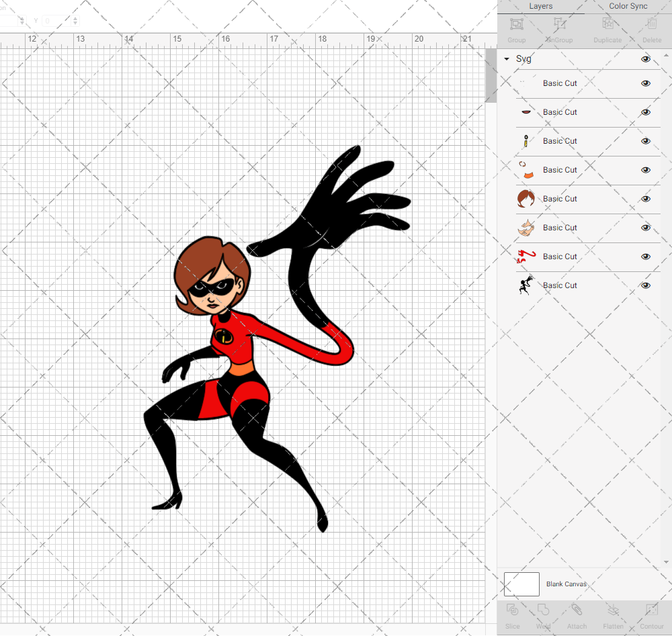This screenshot has width=672, height=636.
Task: Click the Incredibles chest logo on canvas
Action: tap(223, 336)
